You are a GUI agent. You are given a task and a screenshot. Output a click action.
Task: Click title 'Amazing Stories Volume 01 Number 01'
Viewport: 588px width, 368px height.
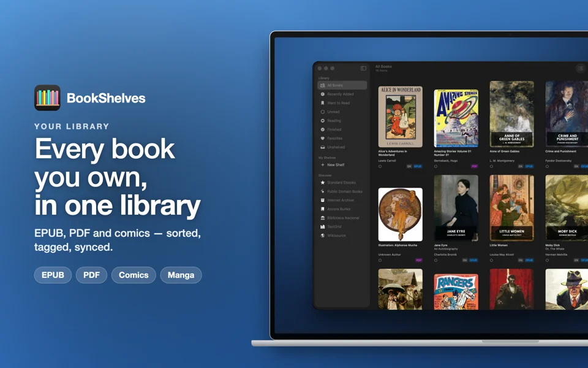452,153
